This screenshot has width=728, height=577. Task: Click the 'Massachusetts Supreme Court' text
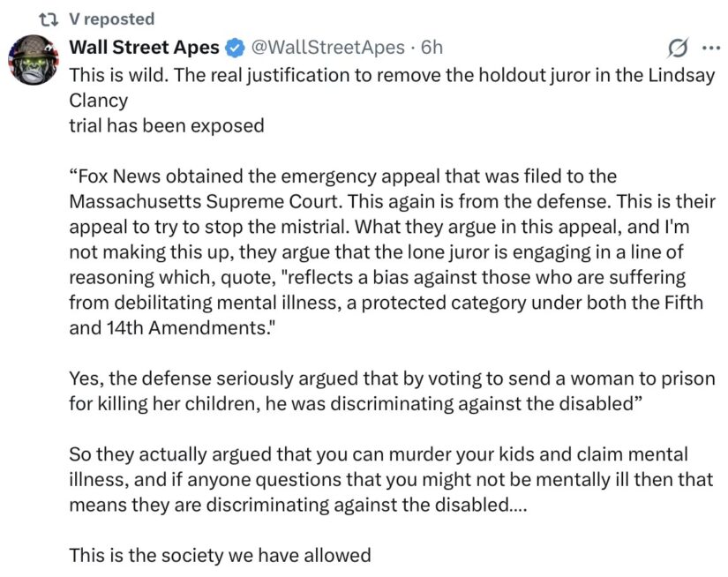[x=205, y=201]
